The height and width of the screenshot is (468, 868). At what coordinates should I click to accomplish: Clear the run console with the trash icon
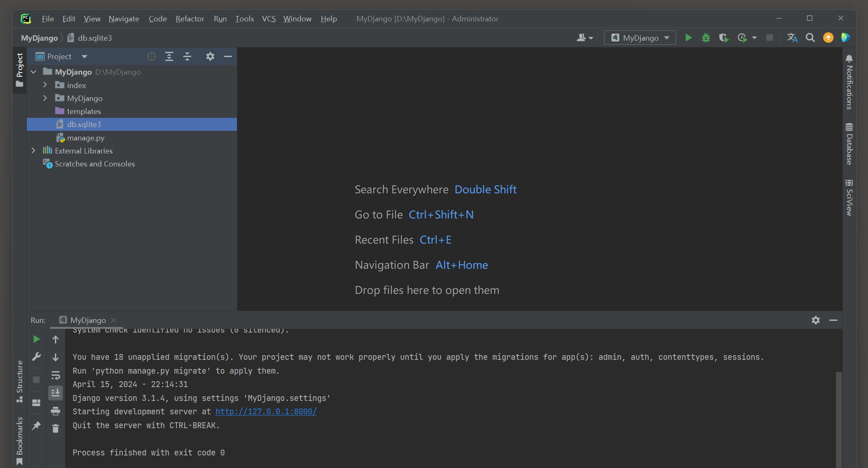click(55, 429)
